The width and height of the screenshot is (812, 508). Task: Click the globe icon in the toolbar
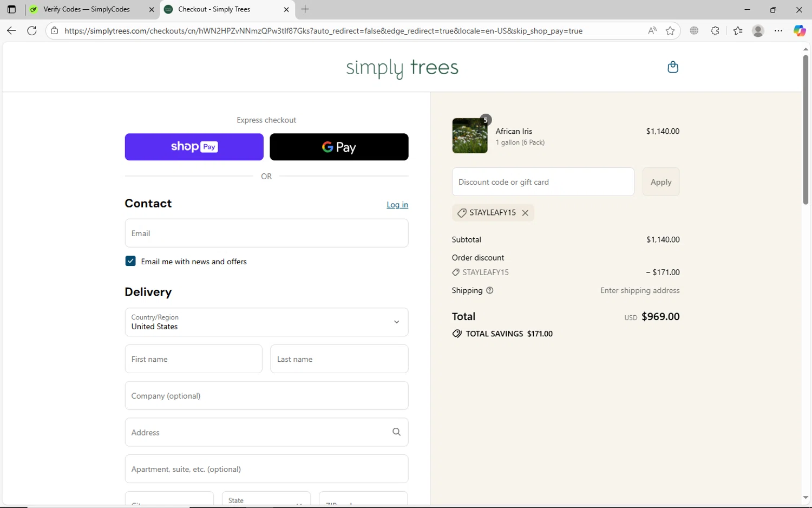pos(694,31)
